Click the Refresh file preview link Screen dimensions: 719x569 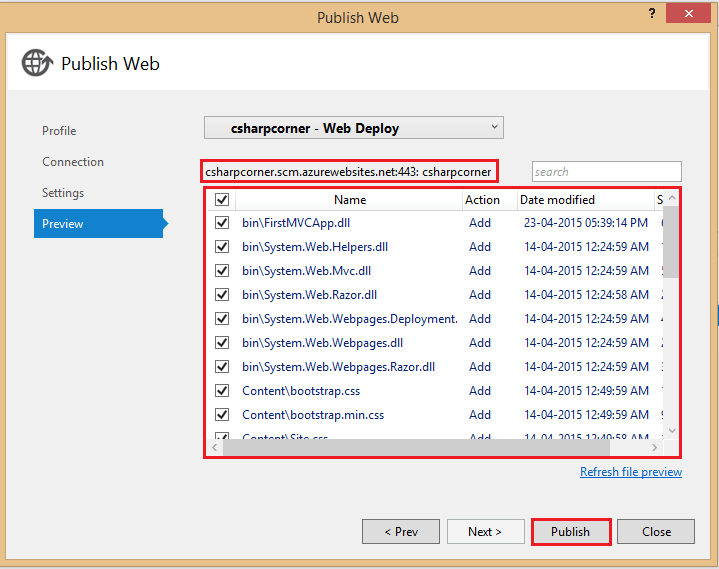point(631,472)
